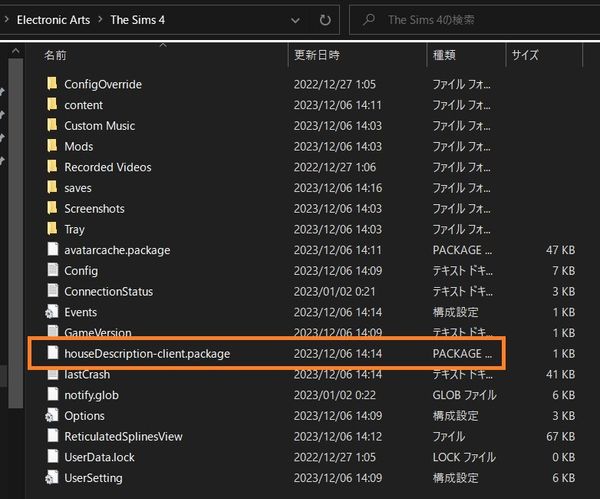Select the Recorded Videos folder name
600x499 pixels.
click(108, 167)
